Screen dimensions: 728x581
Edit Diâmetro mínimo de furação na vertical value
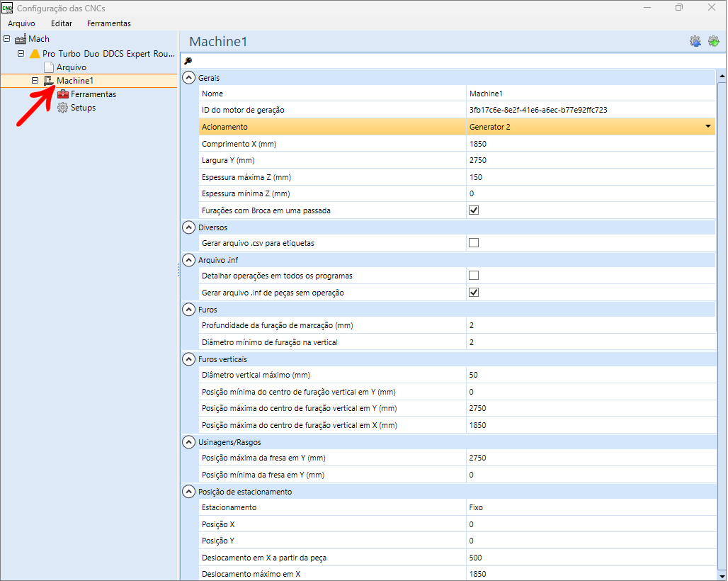coord(590,342)
